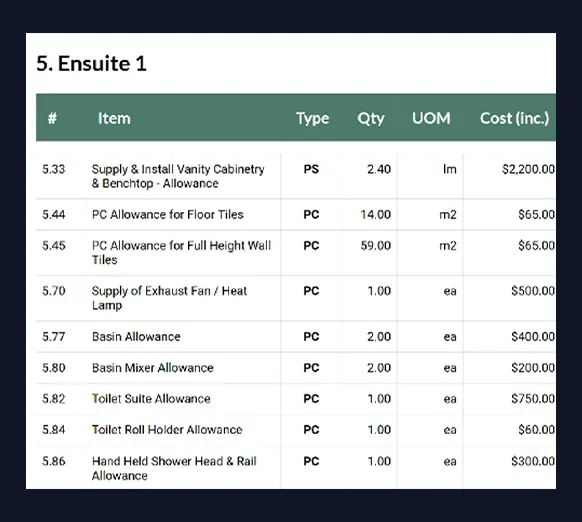Viewport: 582px width, 522px height.
Task: Click the $65.00 cost in Floor Tiles row
Action: pos(537,215)
